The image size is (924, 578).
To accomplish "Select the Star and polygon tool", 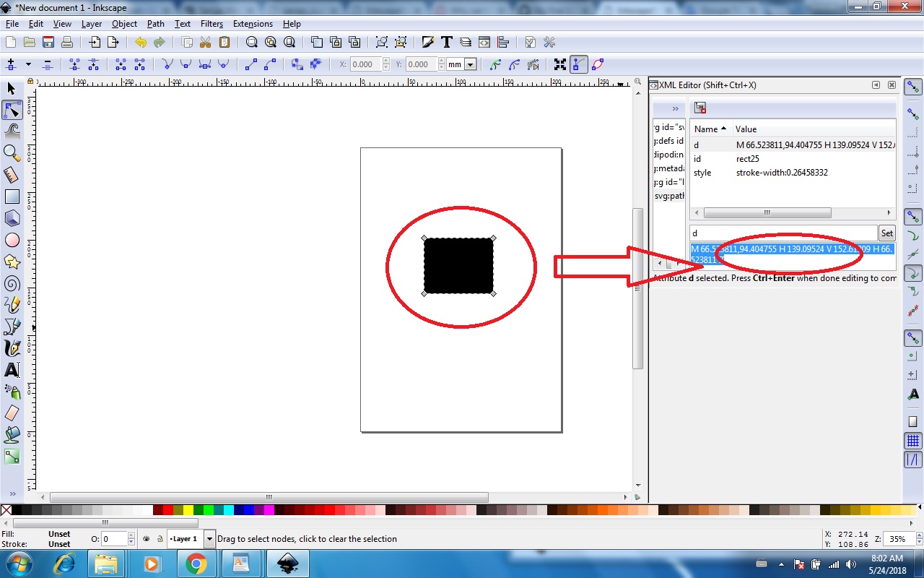I will pos(12,261).
